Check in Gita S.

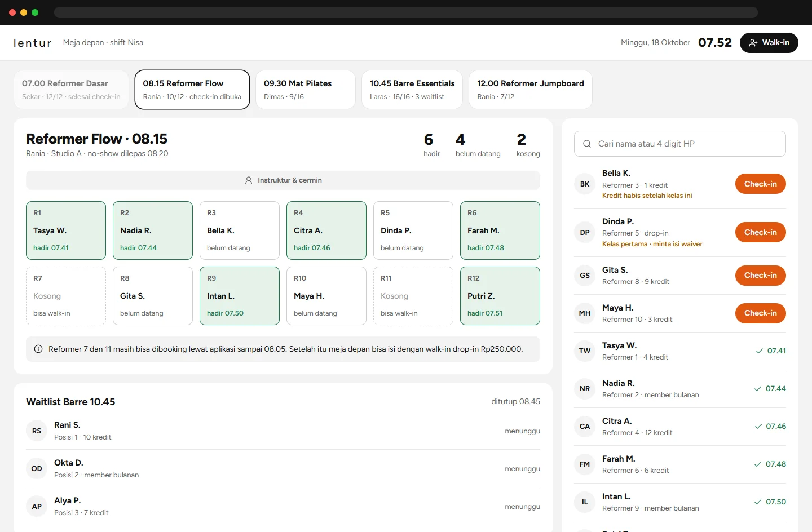point(761,276)
